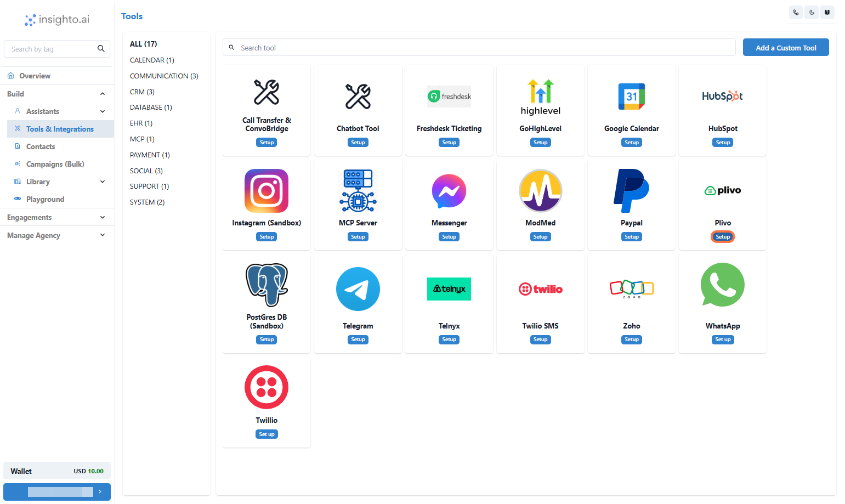The height and width of the screenshot is (504, 845).
Task: Click the 'Tools' page heading
Action: (x=132, y=16)
